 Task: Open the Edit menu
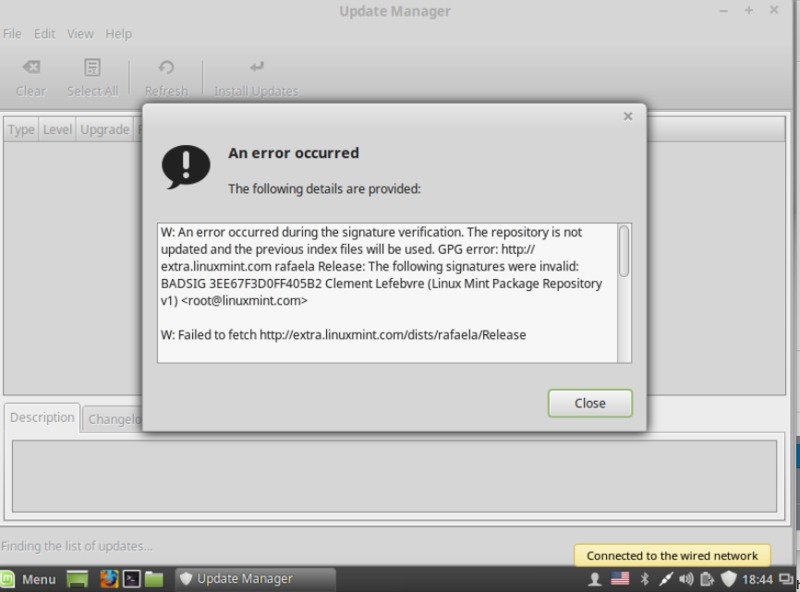44,33
